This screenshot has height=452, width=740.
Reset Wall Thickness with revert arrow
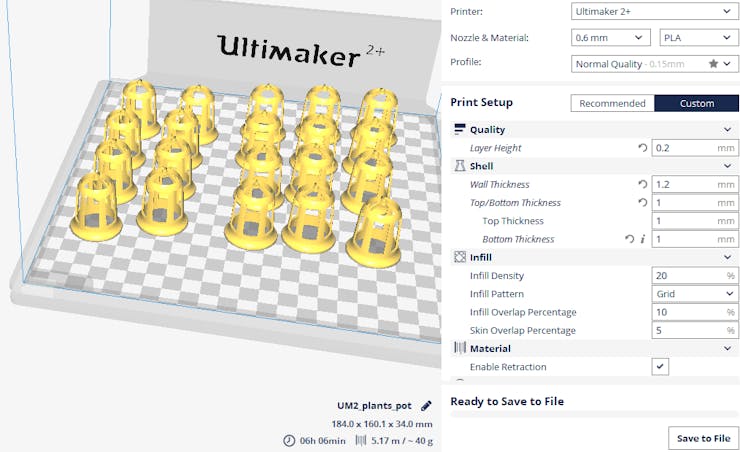pyautogui.click(x=642, y=184)
